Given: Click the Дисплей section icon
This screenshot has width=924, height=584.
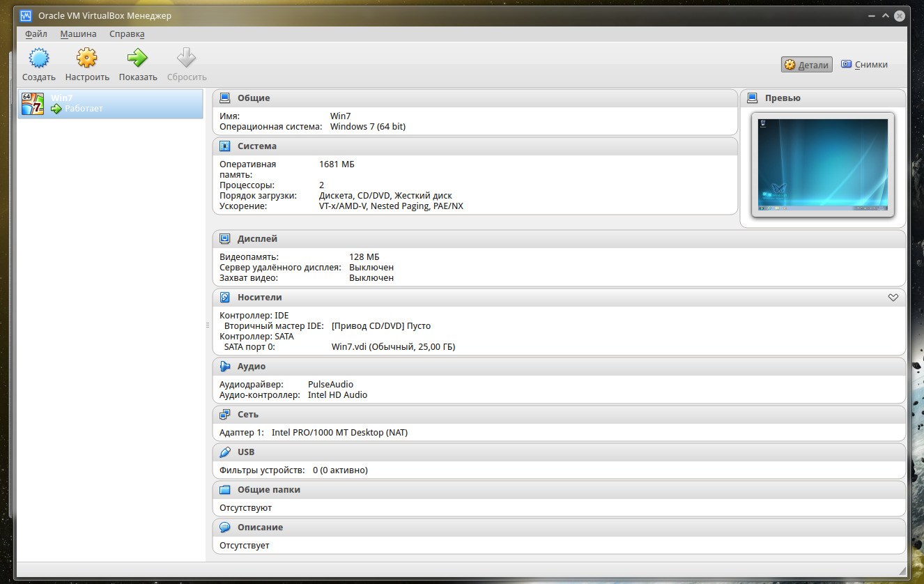Looking at the screenshot, I should tap(225, 239).
